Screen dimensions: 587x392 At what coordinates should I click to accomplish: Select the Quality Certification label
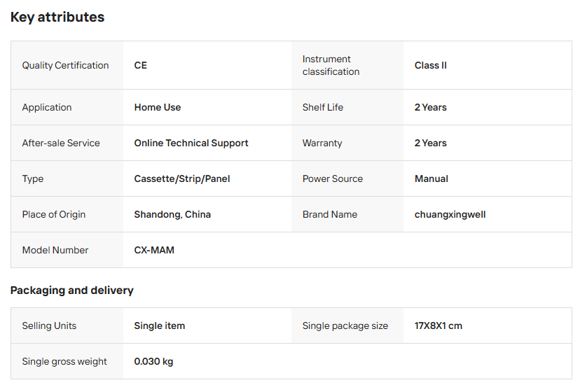pyautogui.click(x=65, y=65)
